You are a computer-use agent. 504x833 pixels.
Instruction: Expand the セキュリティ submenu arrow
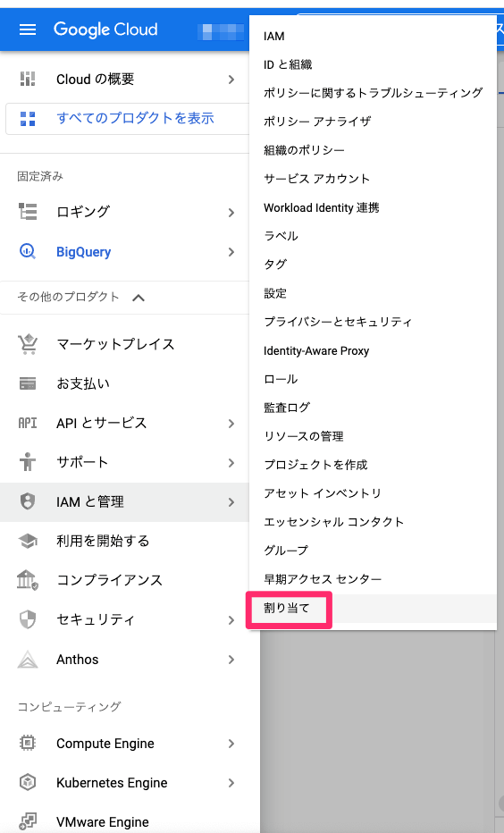pos(231,620)
